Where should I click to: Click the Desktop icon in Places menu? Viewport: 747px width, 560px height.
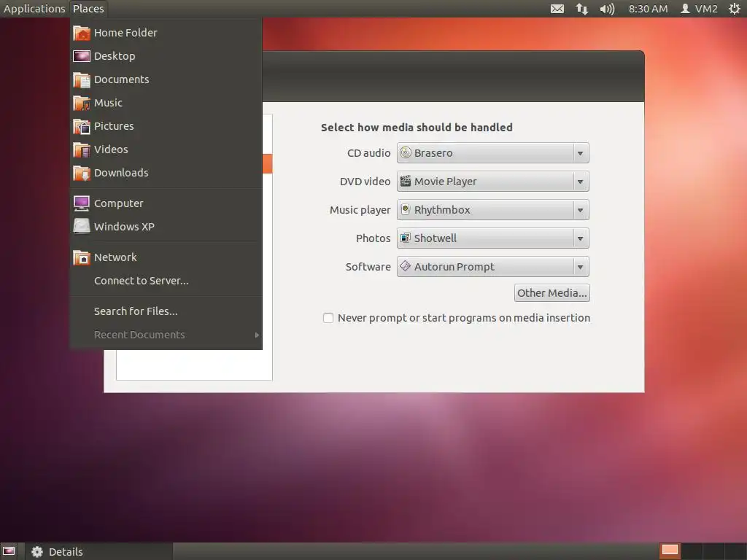coord(82,56)
